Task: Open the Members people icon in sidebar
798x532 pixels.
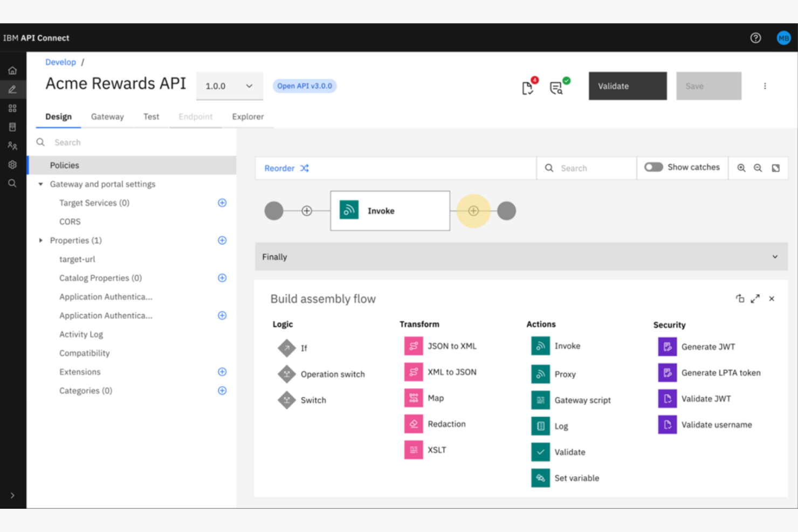Action: coord(12,146)
